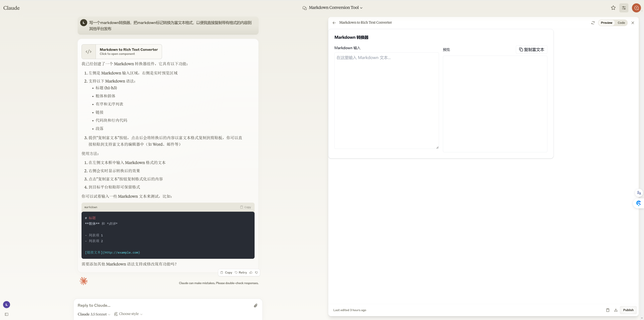This screenshot has height=320, width=644.
Task: Copy artifact contents with clipboard icon
Action: click(608, 310)
